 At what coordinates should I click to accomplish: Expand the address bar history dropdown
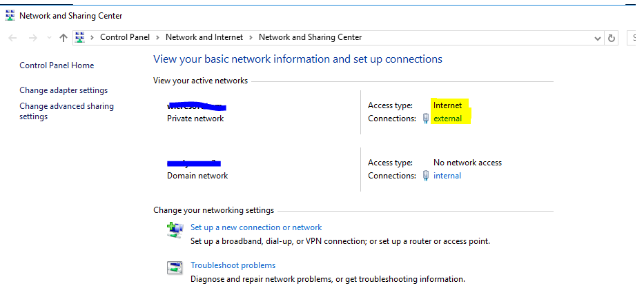tap(597, 38)
